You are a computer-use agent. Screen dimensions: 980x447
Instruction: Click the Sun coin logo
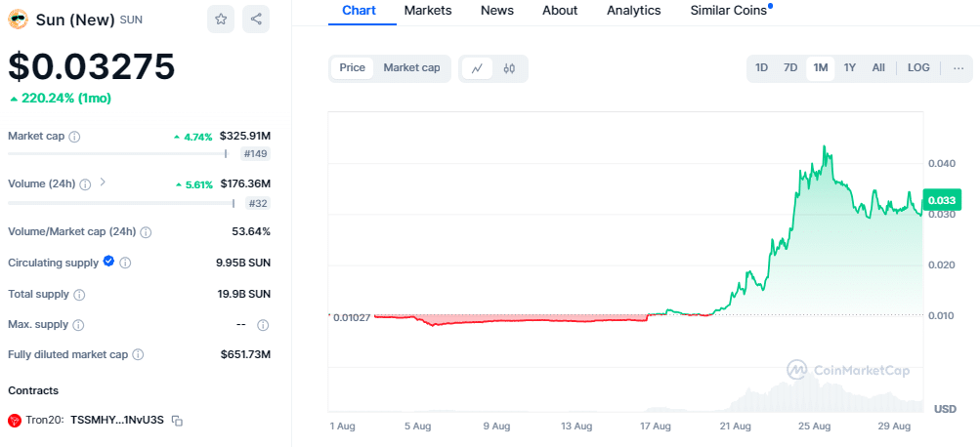(18, 20)
